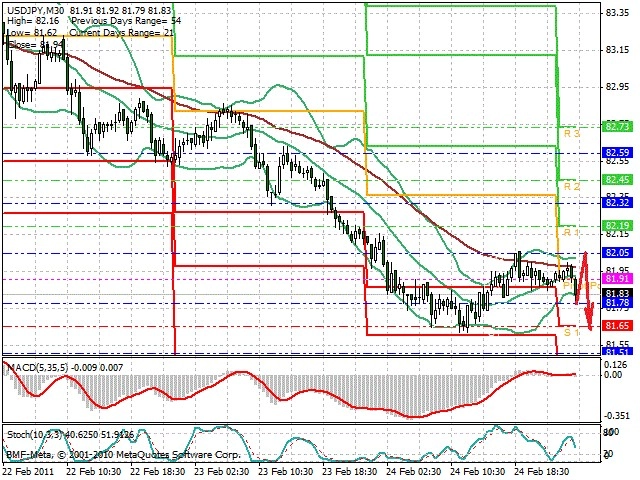This screenshot has height=480, width=640.
Task: Click the green 82.73 price label
Action: point(617,127)
